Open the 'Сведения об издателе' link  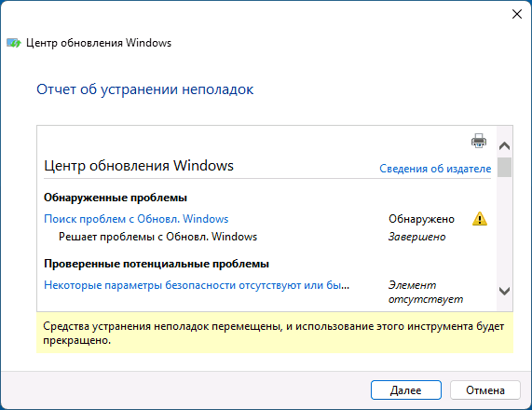pos(435,169)
